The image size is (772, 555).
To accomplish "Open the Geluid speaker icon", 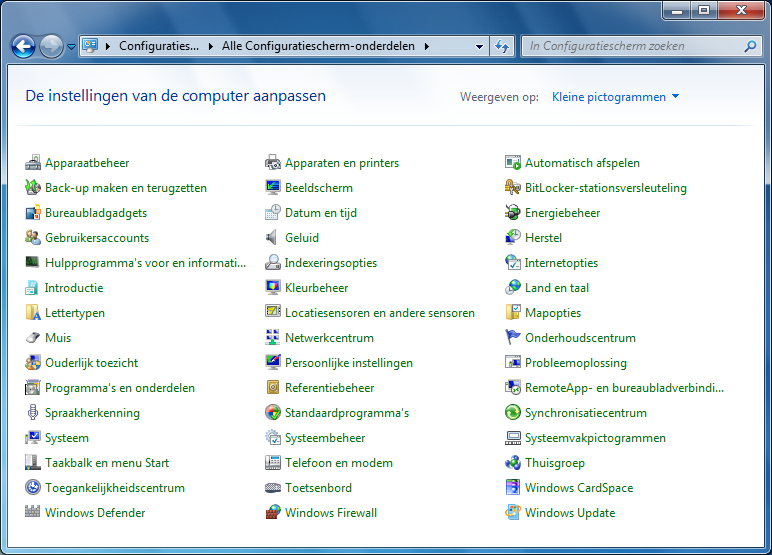I will pyautogui.click(x=273, y=238).
